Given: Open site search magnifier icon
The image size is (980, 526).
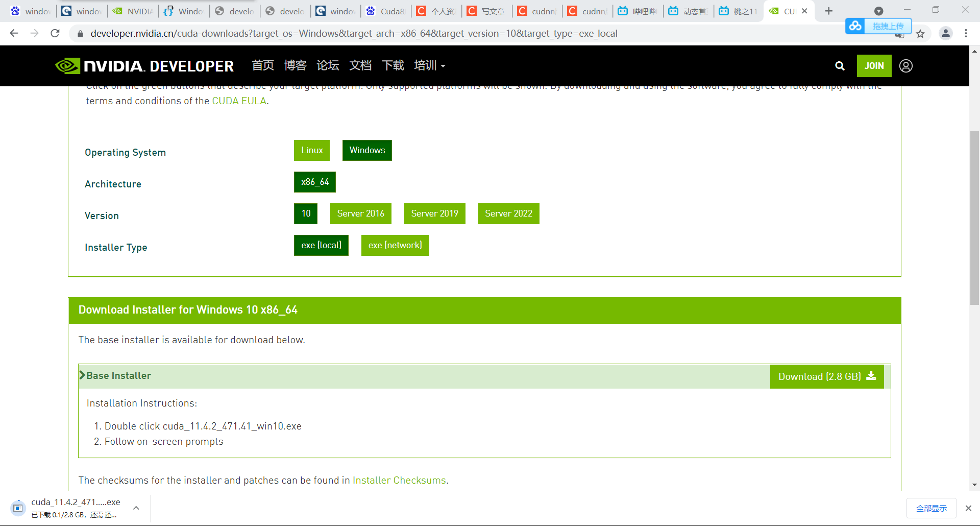Looking at the screenshot, I should pos(840,66).
